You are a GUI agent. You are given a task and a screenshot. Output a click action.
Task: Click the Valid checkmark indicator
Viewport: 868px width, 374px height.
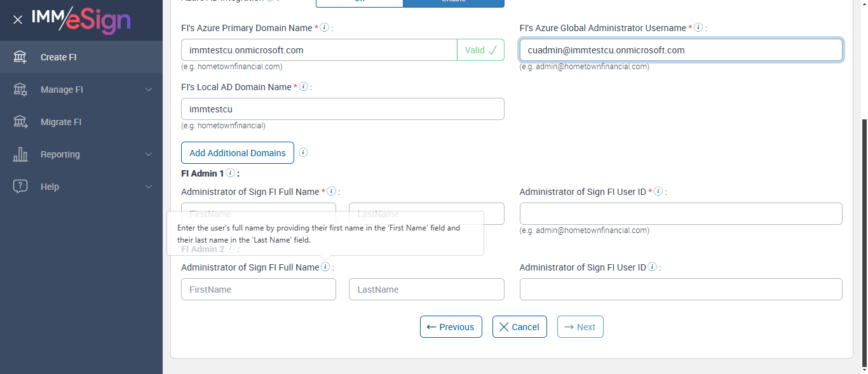[x=480, y=50]
